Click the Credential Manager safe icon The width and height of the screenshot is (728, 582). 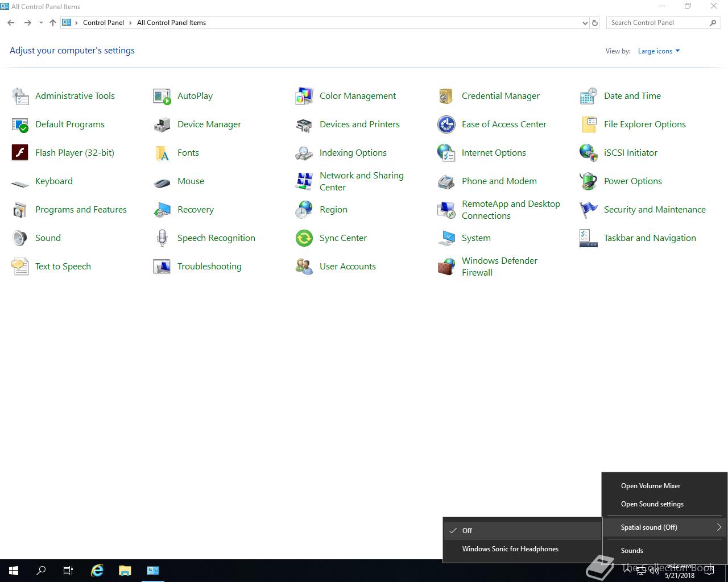tap(446, 96)
